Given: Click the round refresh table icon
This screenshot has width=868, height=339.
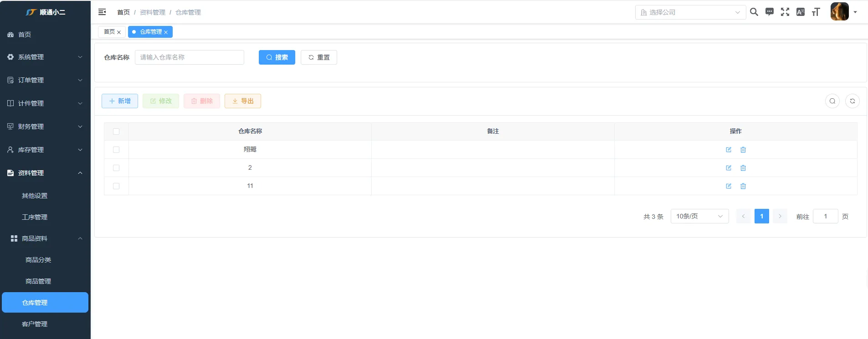Looking at the screenshot, I should coord(852,101).
